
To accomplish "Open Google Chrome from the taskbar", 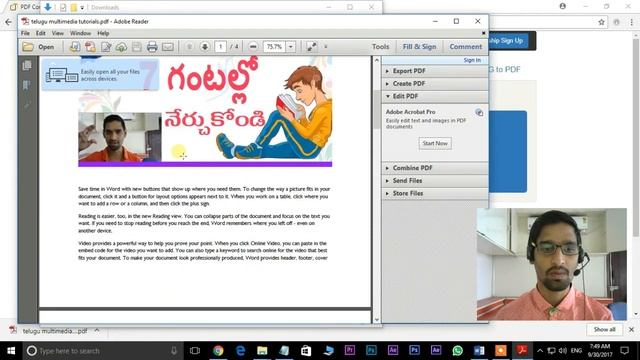I will [218, 351].
